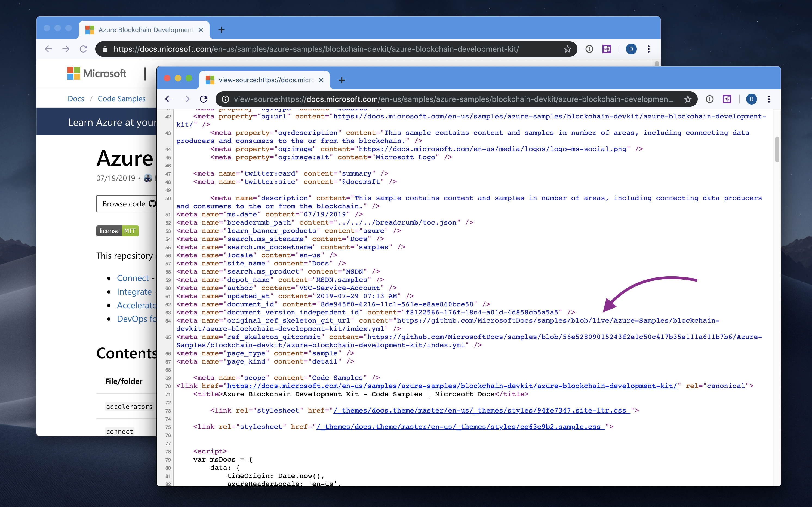Viewport: 812px width, 507px height.
Task: Close the Azure Blockchain Development tab
Action: 201,30
